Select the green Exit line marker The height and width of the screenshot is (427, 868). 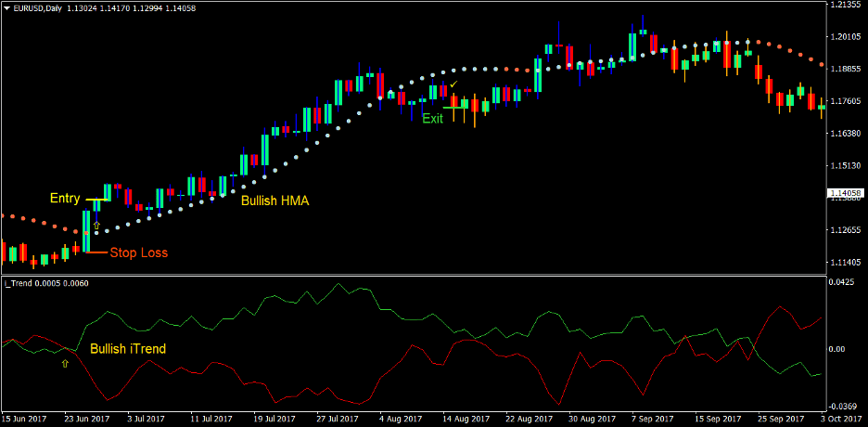456,108
